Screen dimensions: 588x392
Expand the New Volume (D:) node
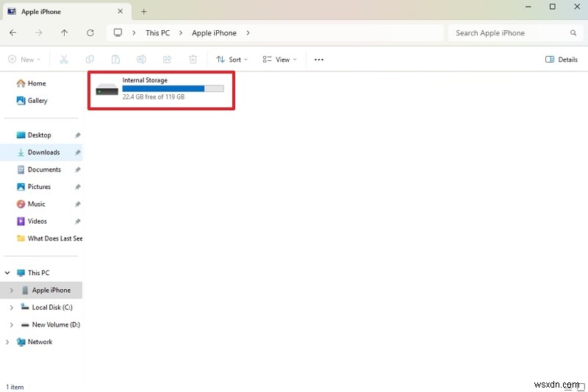coord(11,325)
